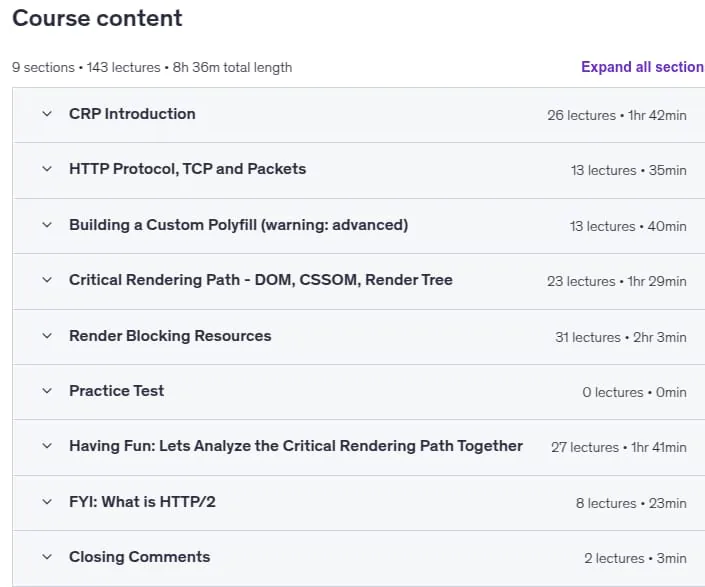Expand Closing Comments chevron

(x=47, y=557)
